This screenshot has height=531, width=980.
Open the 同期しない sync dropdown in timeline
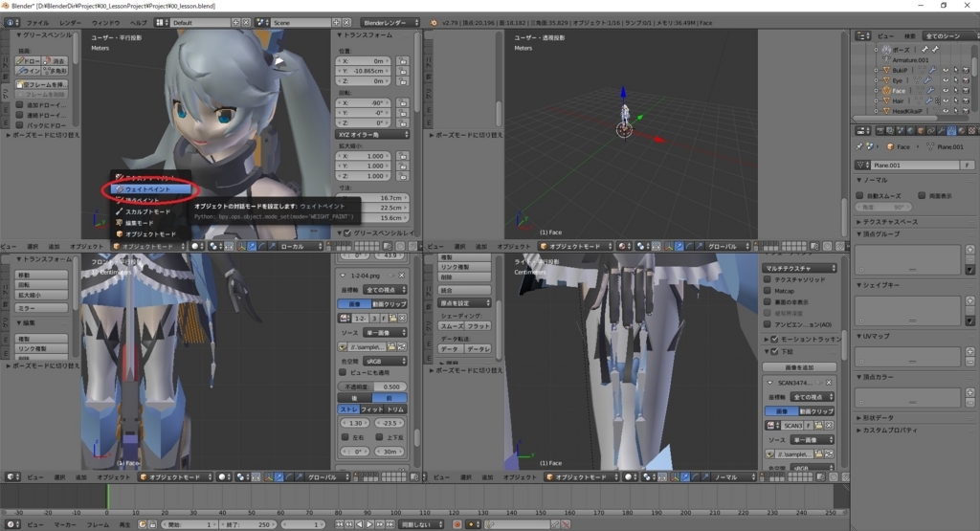(421, 524)
